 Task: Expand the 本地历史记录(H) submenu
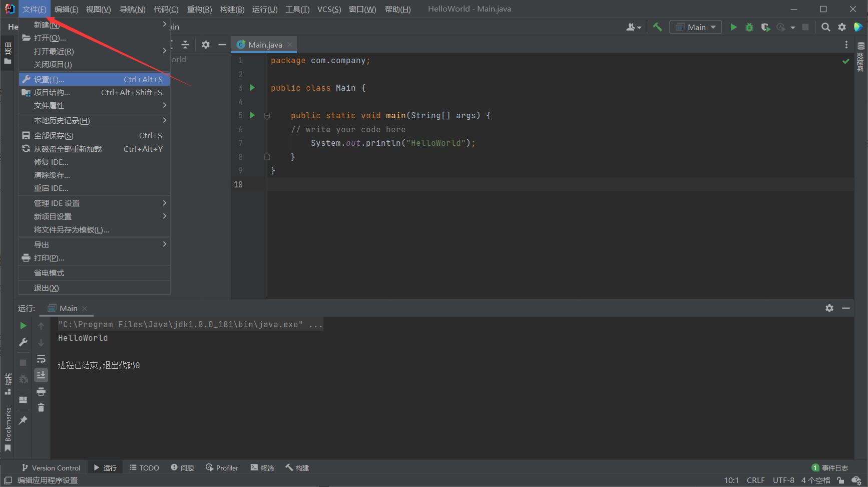pyautogui.click(x=95, y=120)
